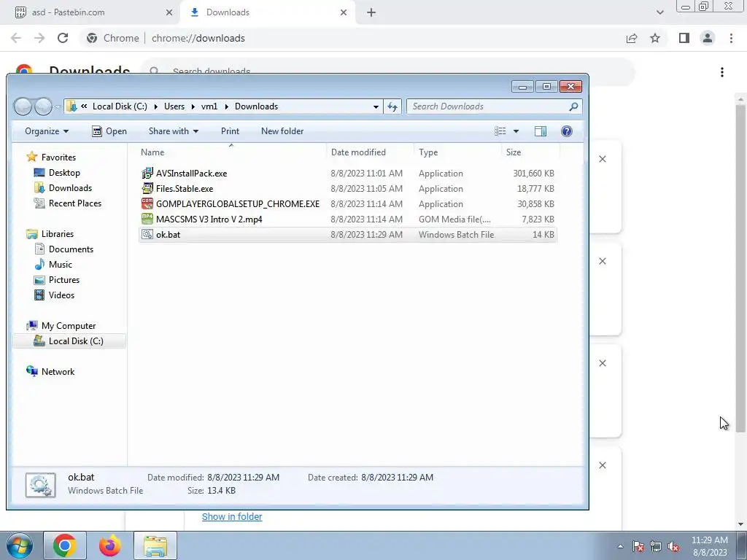
Task: Click the change view icon
Action: [500, 131]
